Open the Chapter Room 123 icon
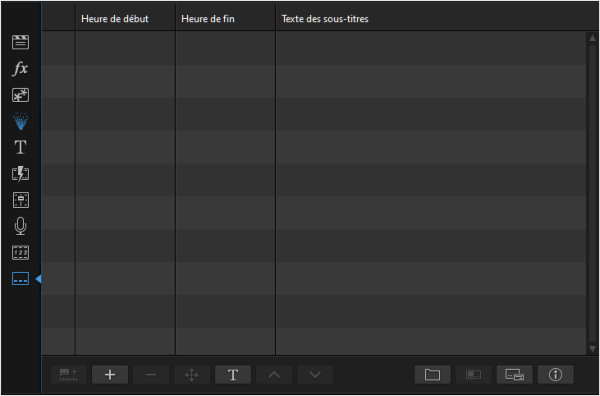Image resolution: width=600 pixels, height=396 pixels. pos(20,253)
